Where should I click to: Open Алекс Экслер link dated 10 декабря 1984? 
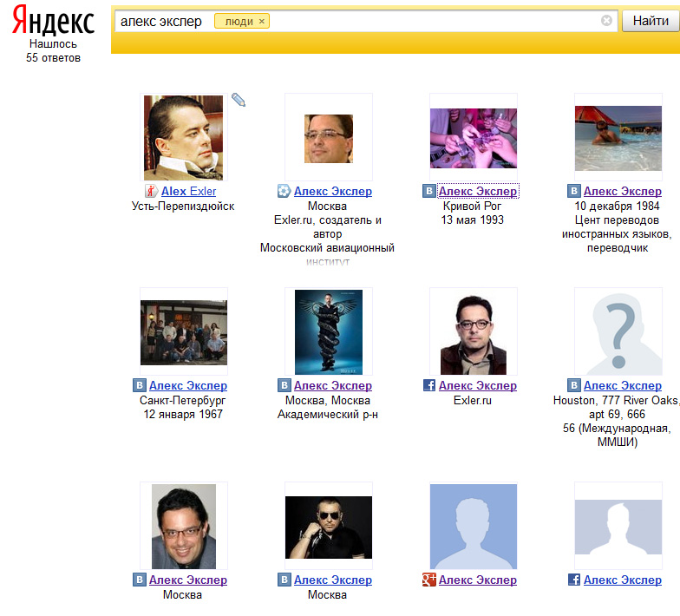click(622, 192)
